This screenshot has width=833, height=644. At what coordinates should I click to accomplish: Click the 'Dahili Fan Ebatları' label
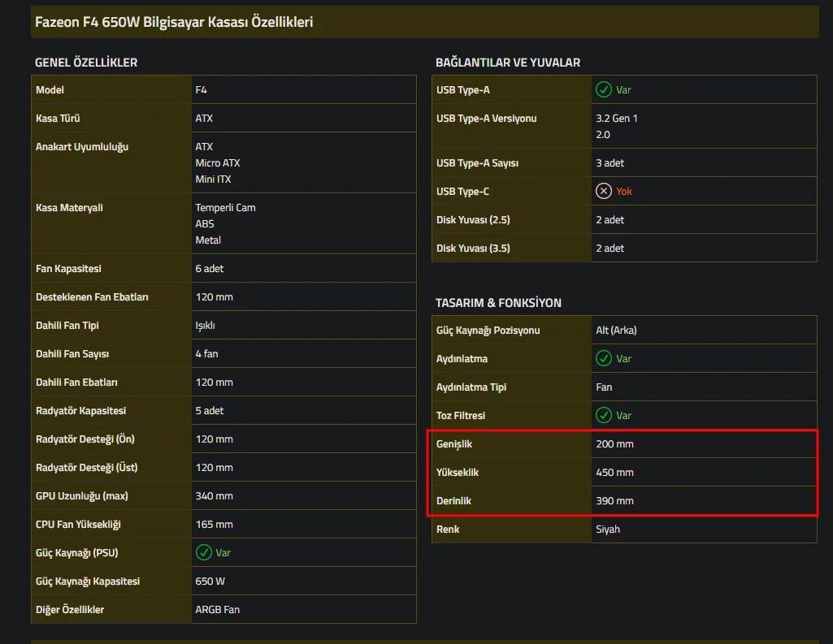pyautogui.click(x=76, y=383)
